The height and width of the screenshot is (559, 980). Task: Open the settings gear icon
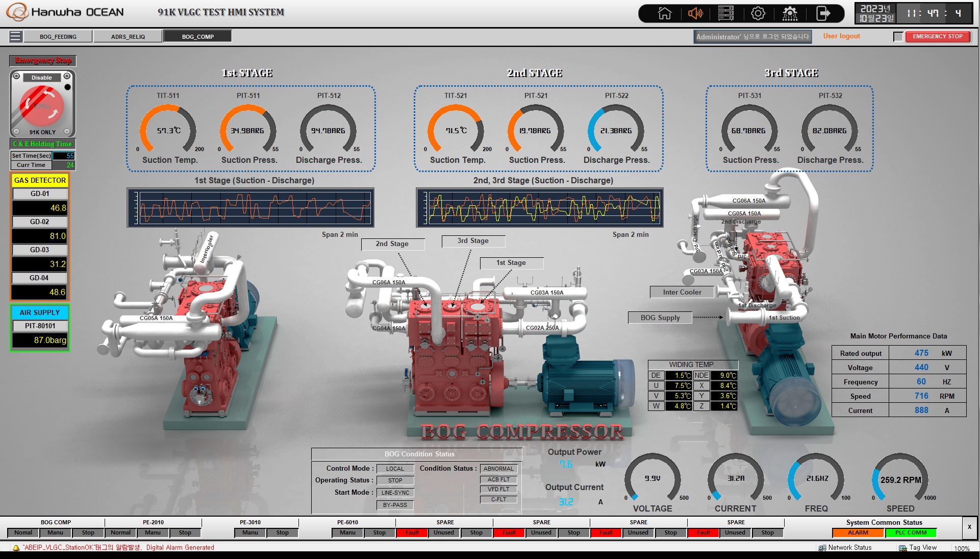(758, 13)
